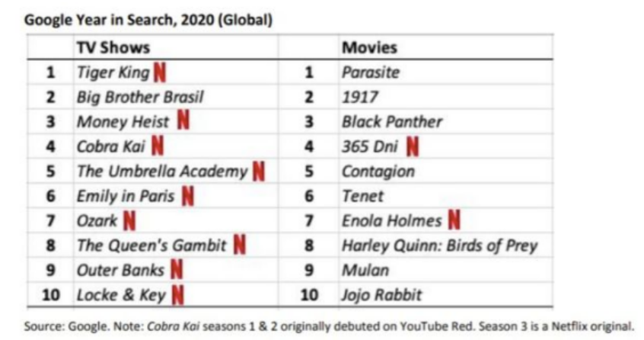Screen dimensions: 644x340
Task: Select the Netflix icon after The Queen's Gambit
Action: 239,245
